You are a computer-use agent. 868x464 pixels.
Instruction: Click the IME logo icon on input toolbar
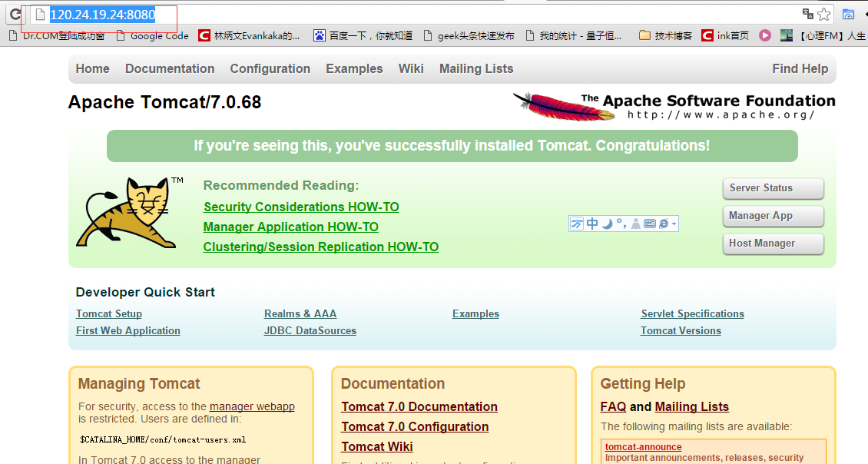click(x=577, y=224)
